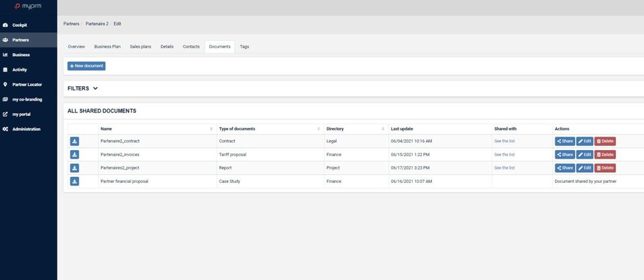Open my portal in the sidebar
This screenshot has width=644, height=280.
point(28,115)
